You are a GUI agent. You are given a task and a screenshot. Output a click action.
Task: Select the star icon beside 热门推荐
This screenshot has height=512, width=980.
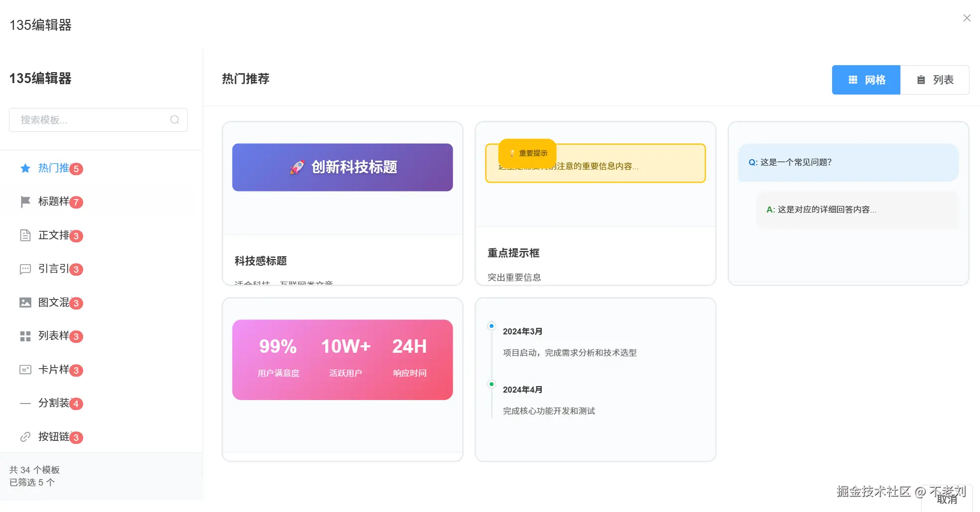click(24, 168)
